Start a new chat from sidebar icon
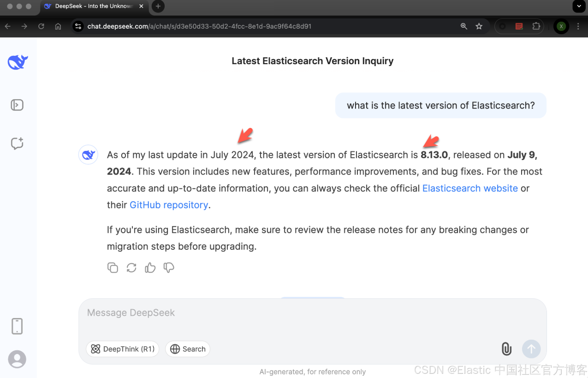This screenshot has width=588, height=378. tap(17, 144)
